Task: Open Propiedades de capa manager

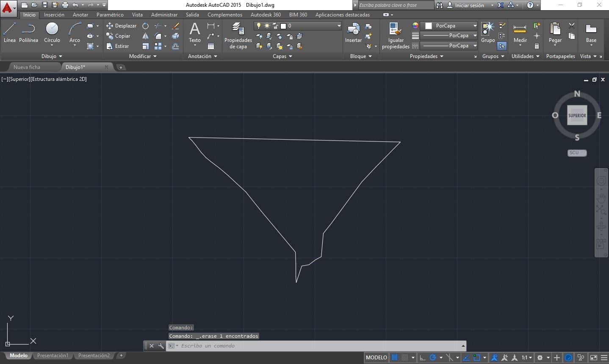Action: [238, 36]
